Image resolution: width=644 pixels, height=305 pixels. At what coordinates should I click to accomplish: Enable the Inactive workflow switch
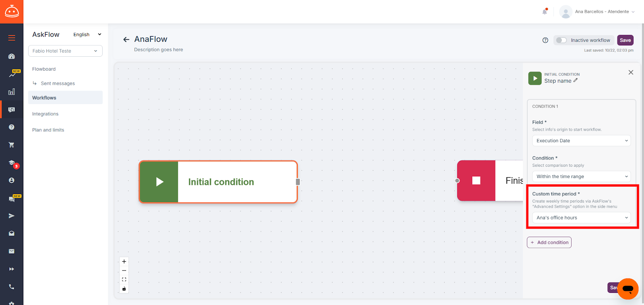point(561,40)
